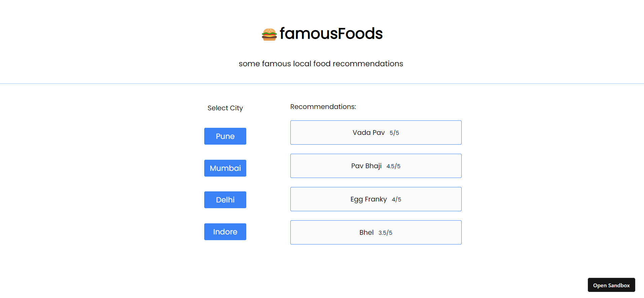Open the Egg Franky recommendation card
644x298 pixels.
(x=375, y=199)
